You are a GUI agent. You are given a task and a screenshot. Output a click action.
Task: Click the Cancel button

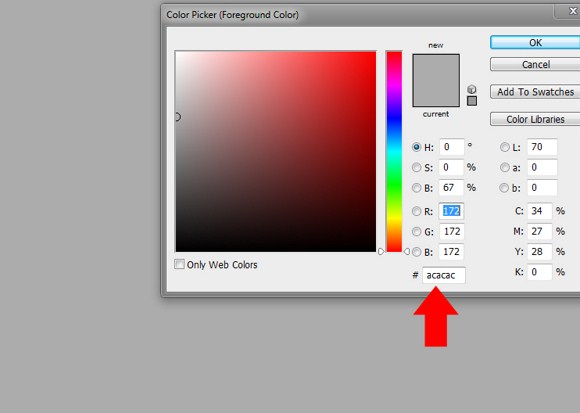535,64
